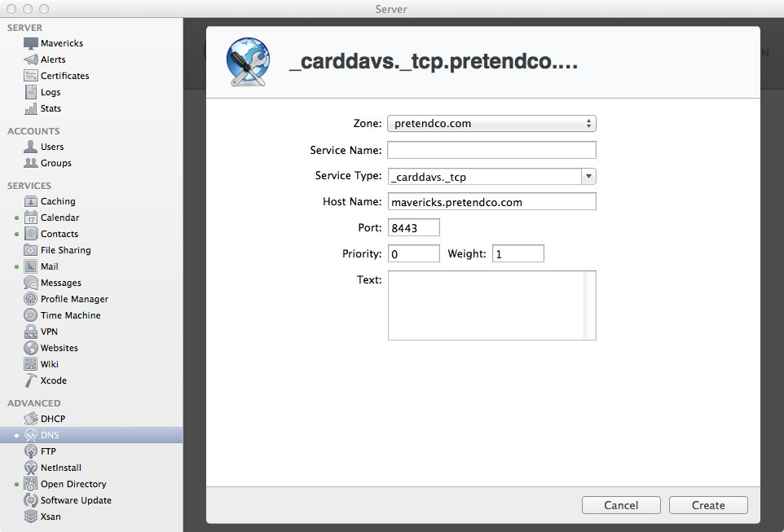The width and height of the screenshot is (784, 532).
Task: Open the Websites globe icon
Action: tap(30, 348)
